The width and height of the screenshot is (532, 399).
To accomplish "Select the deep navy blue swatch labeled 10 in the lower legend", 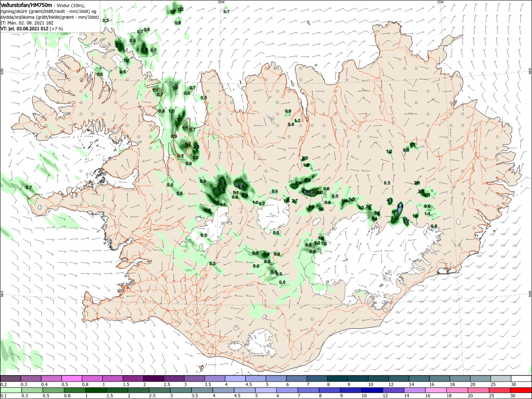I will pyautogui.click(x=372, y=390).
